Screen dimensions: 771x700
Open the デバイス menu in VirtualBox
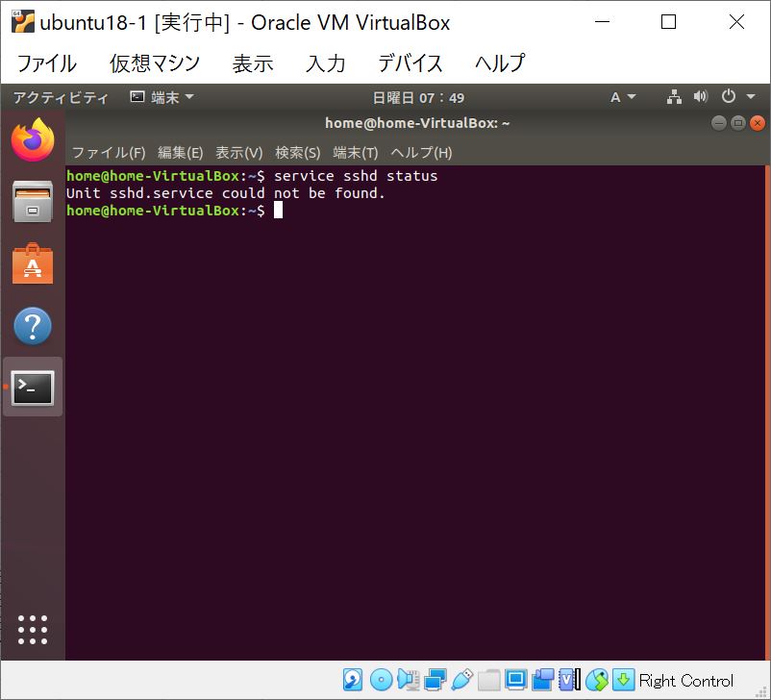[x=410, y=63]
